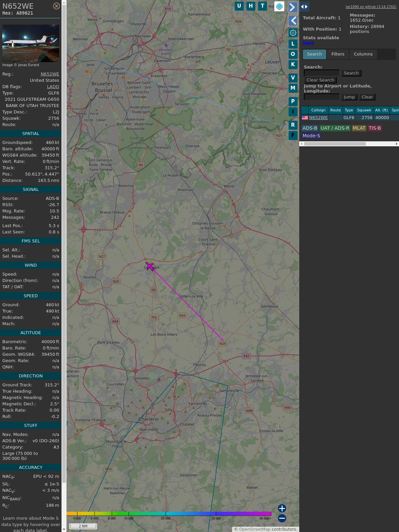Click the horizontal table scrollbar
399x532 pixels.
point(335,144)
